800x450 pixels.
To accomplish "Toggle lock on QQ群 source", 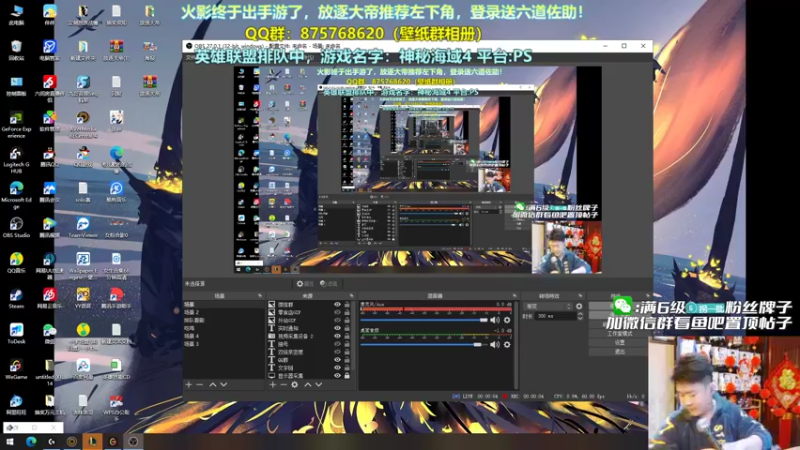I will coord(347,360).
